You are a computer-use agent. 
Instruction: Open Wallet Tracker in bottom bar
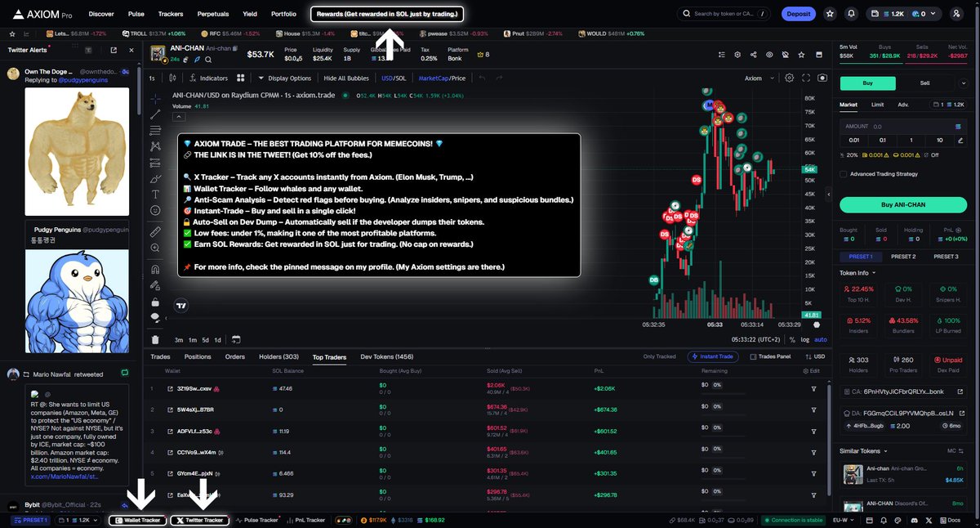coord(137,520)
